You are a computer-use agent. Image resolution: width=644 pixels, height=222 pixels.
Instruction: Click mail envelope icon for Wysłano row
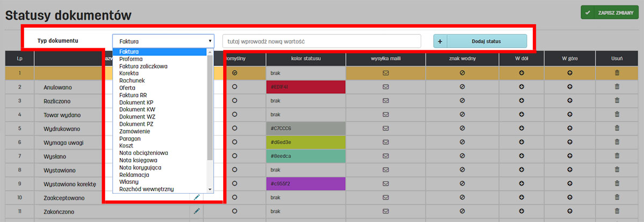(385, 156)
